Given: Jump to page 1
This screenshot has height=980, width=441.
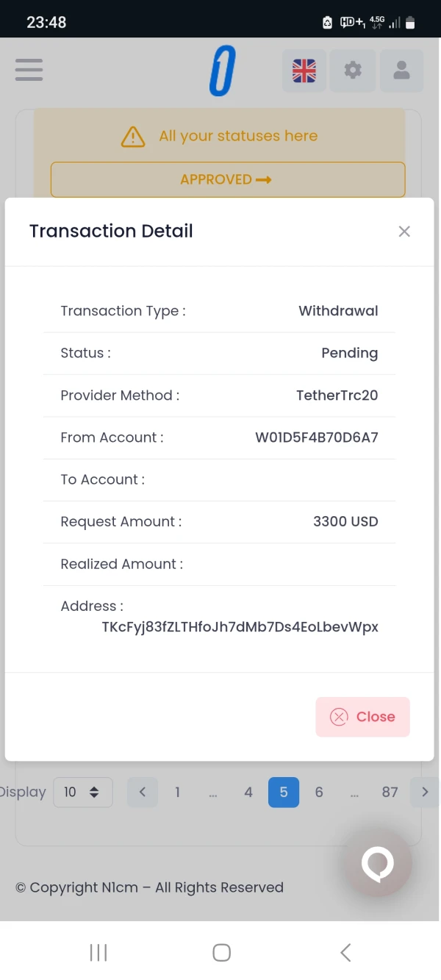Looking at the screenshot, I should (x=177, y=792).
